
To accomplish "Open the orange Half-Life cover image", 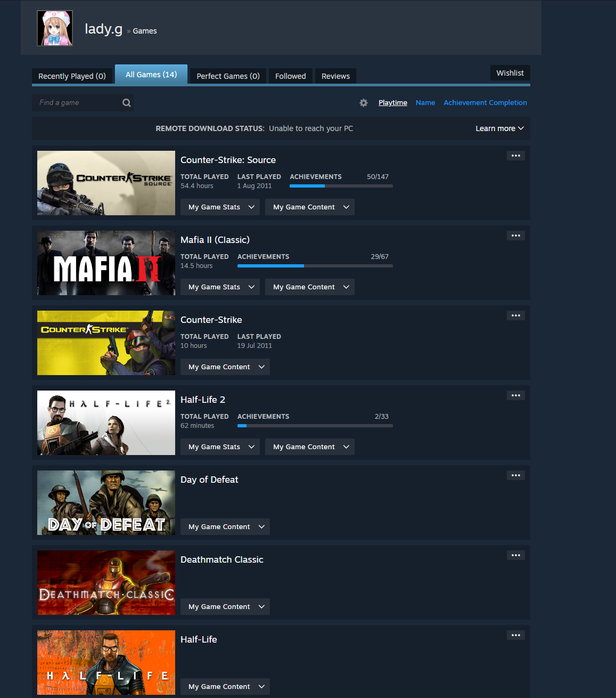I will pyautogui.click(x=106, y=662).
